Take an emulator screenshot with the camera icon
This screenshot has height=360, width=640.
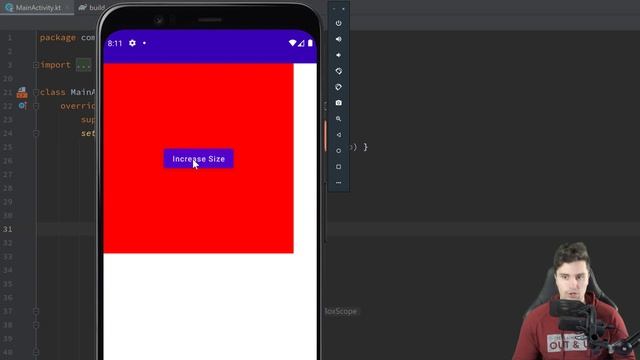click(338, 103)
